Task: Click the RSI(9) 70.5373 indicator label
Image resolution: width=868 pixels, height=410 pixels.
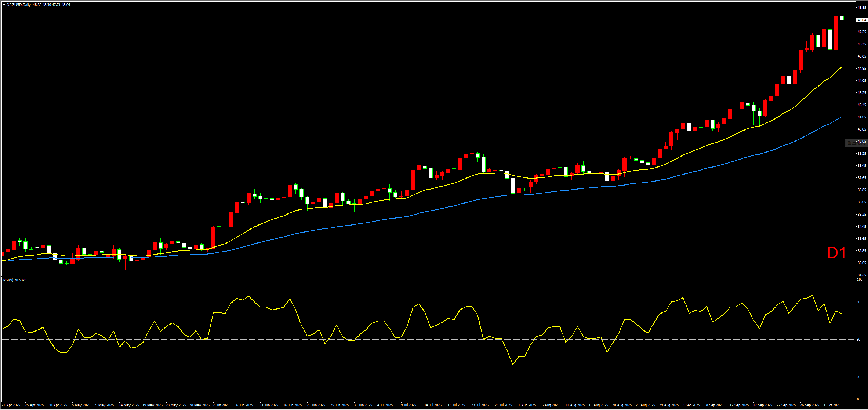Action: [15, 280]
